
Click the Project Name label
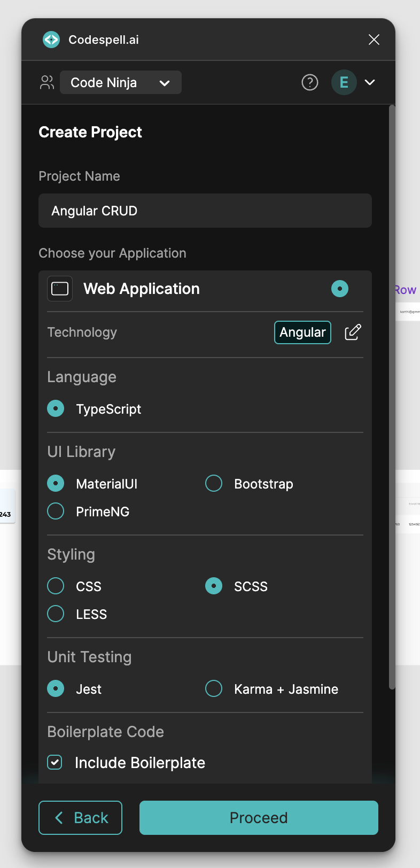(x=79, y=176)
